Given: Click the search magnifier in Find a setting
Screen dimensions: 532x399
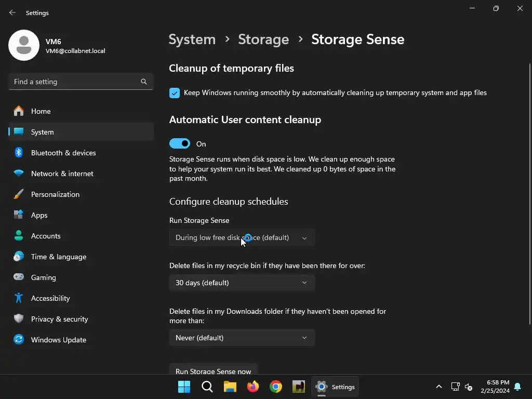Looking at the screenshot, I should [x=144, y=82].
